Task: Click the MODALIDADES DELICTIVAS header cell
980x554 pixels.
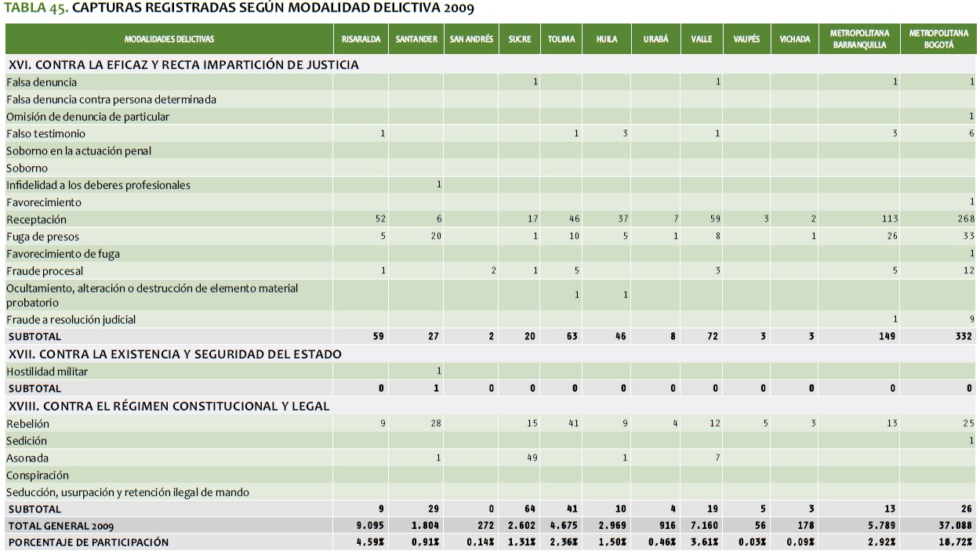Action: [169, 39]
